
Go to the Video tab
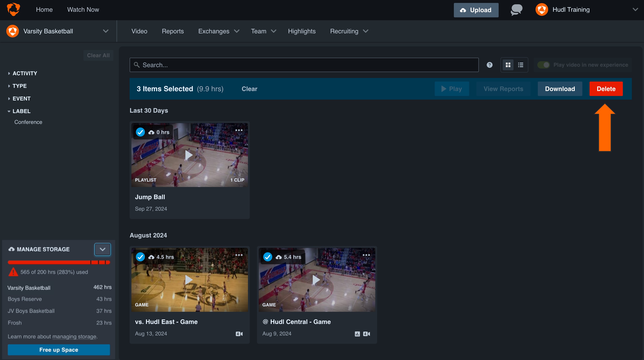point(139,31)
